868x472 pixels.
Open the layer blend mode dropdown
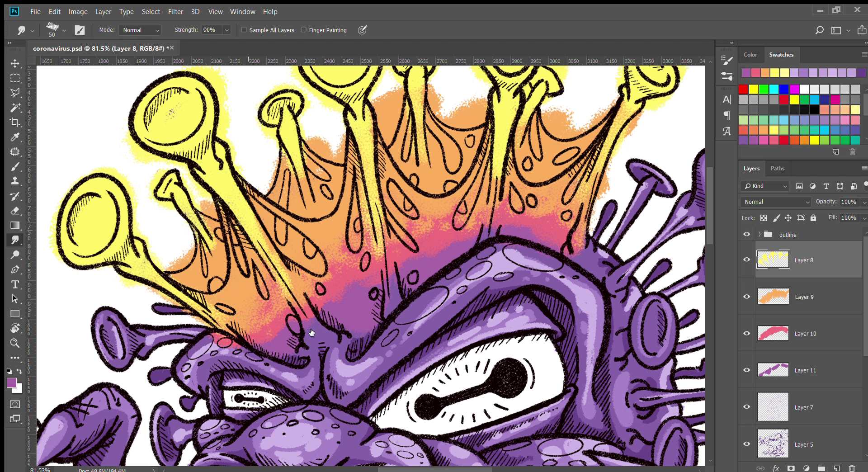[776, 202]
